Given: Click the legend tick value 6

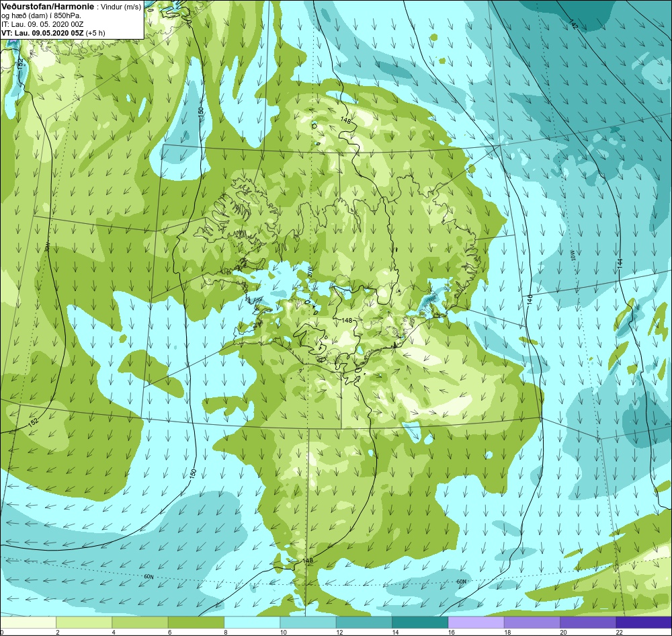Looking at the screenshot, I should coord(169,632).
